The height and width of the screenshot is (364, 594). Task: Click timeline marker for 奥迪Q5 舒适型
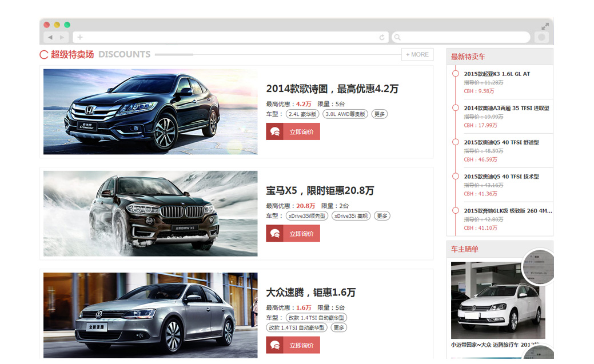pyautogui.click(x=456, y=142)
